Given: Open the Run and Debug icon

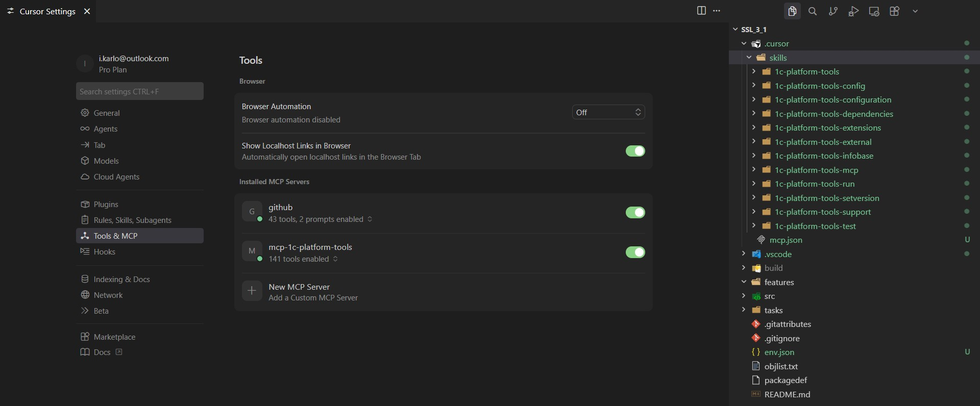Looking at the screenshot, I should coord(853,11).
